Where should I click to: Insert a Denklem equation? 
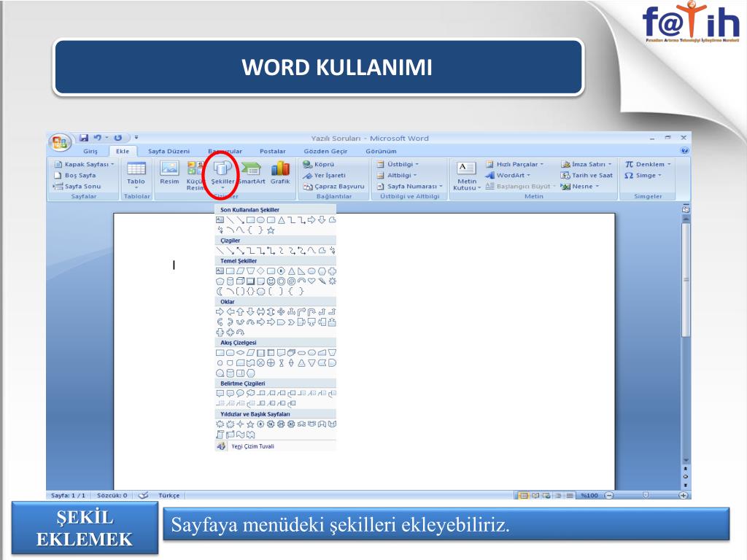(x=648, y=164)
